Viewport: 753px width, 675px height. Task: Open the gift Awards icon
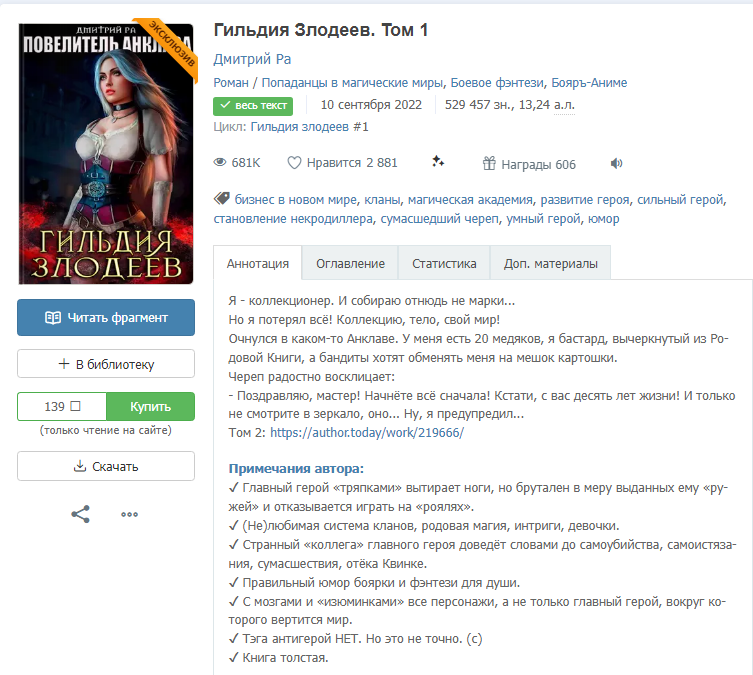pyautogui.click(x=489, y=164)
